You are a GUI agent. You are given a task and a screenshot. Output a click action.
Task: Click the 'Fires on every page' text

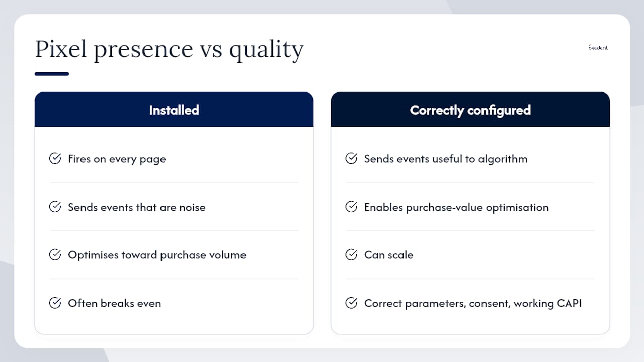[117, 159]
